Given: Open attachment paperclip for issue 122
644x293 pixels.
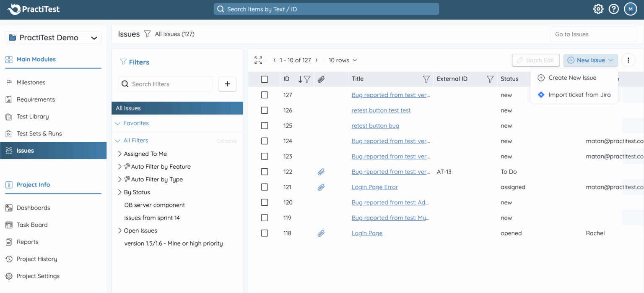Looking at the screenshot, I should point(321,172).
